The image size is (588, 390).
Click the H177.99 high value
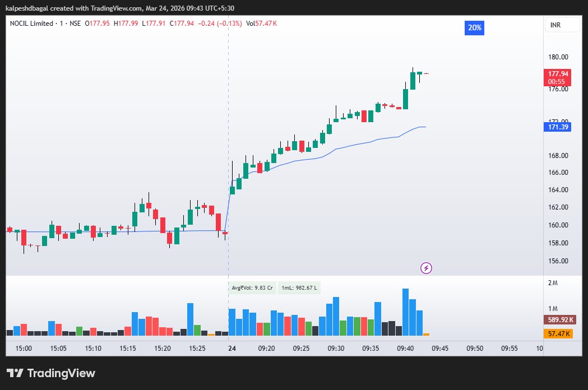point(126,23)
